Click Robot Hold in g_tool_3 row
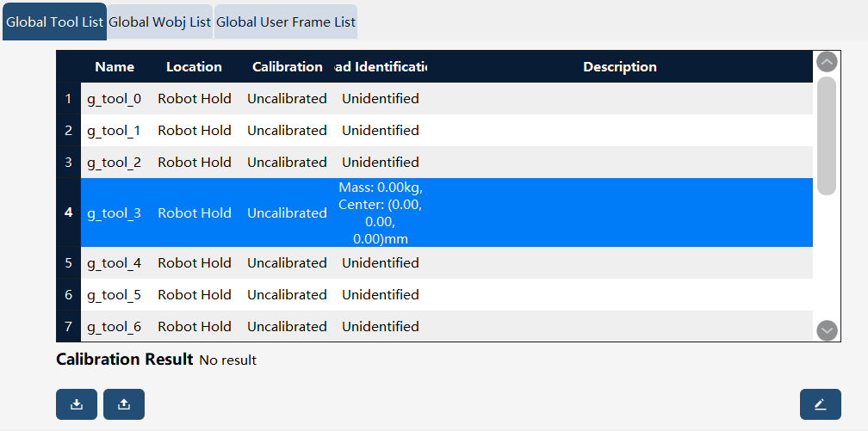This screenshot has width=868, height=431. pyautogui.click(x=195, y=213)
